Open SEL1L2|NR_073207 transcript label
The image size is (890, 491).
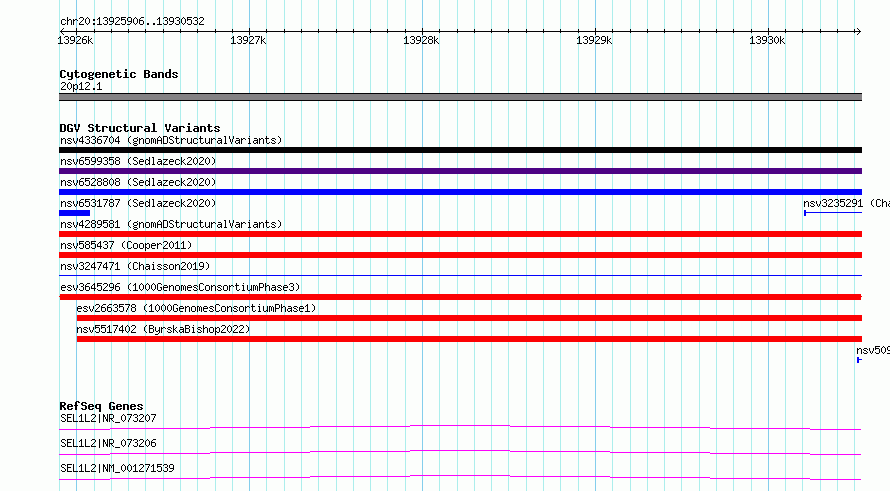pyautogui.click(x=108, y=418)
